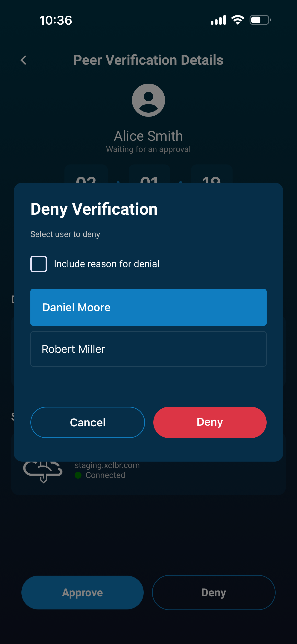
Task: Select Robert Miller as user to deny
Action: [148, 349]
